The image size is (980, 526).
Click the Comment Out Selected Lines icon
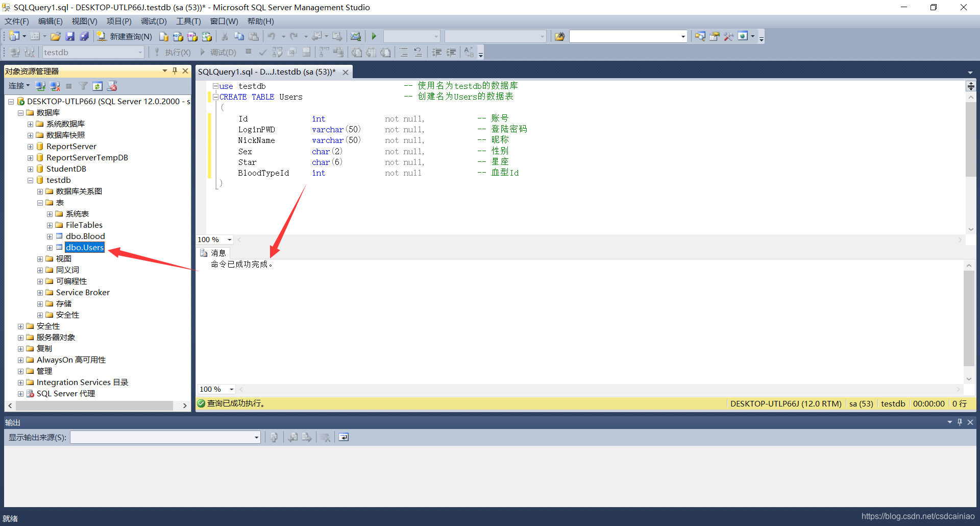pos(404,52)
